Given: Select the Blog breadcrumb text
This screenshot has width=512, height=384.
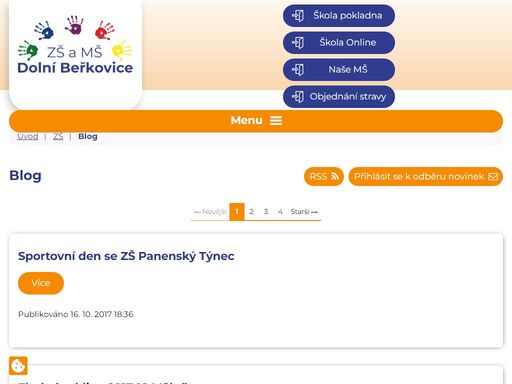Looking at the screenshot, I should click(x=88, y=136).
